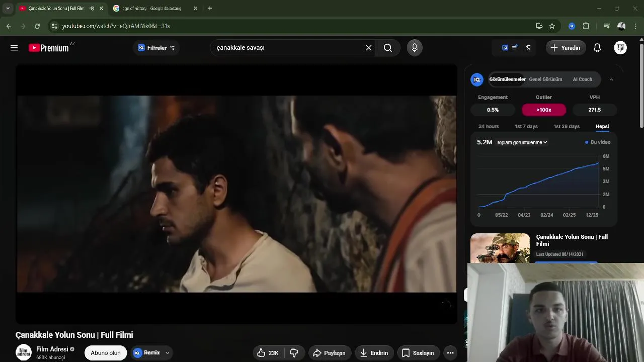Go back in browser history
The image size is (644, 362).
tap(9, 26)
